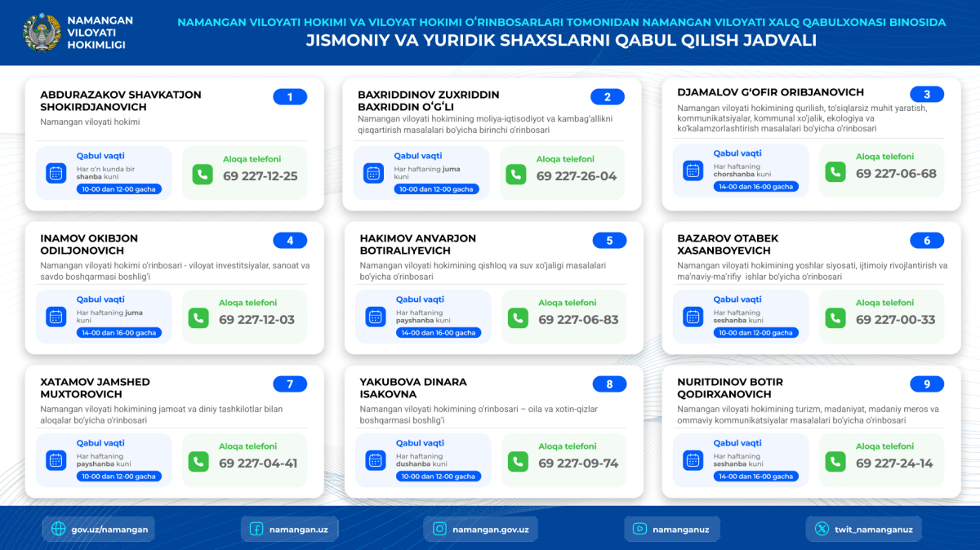The height and width of the screenshot is (550, 980).
Task: Click the phone icon next to 69 227-12-03
Action: click(198, 318)
